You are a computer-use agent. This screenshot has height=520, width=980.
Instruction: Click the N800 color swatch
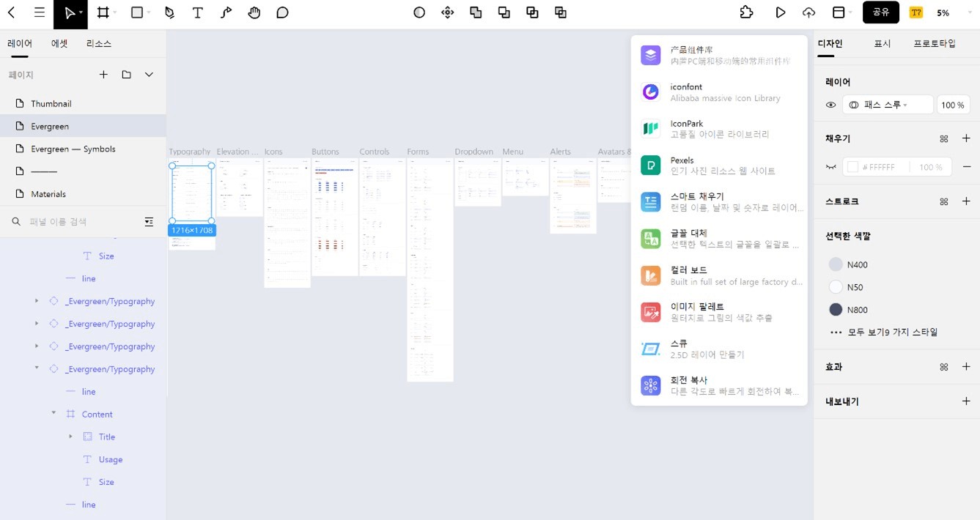[836, 310]
